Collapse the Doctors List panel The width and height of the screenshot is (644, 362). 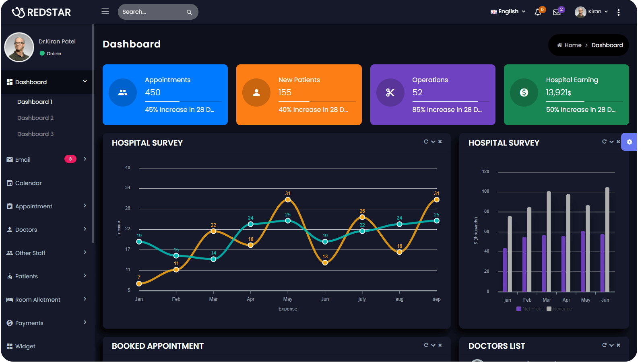(x=611, y=345)
